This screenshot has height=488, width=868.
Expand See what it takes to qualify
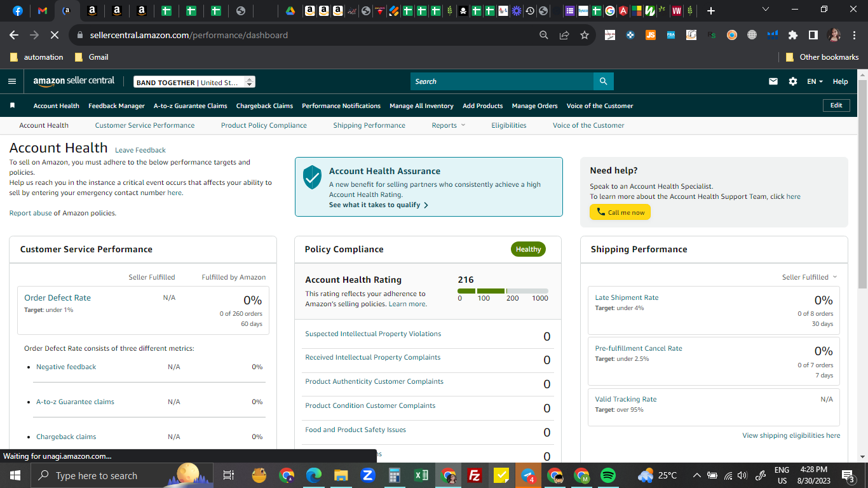tap(379, 205)
